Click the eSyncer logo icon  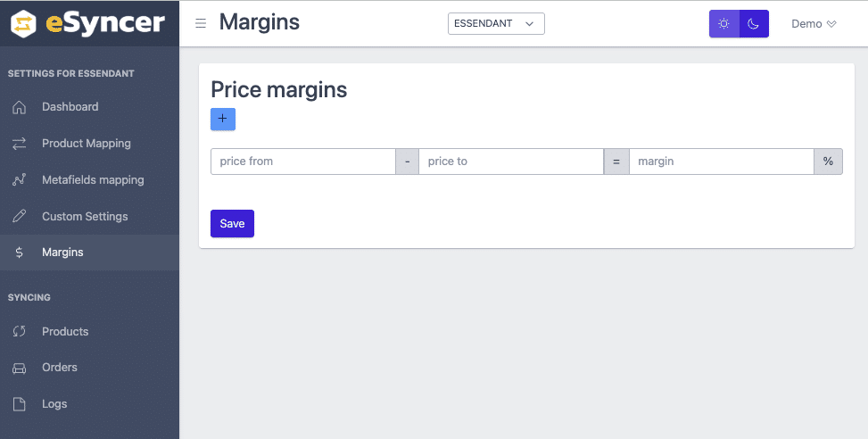23,23
